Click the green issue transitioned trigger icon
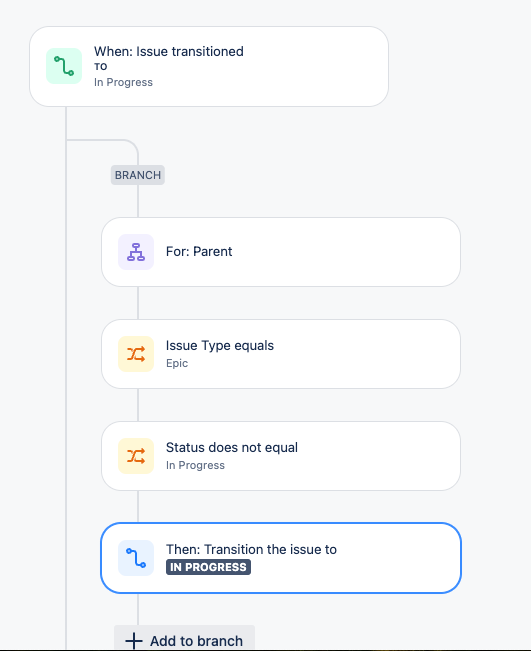Viewport: 531px width, 651px height. 64,66
